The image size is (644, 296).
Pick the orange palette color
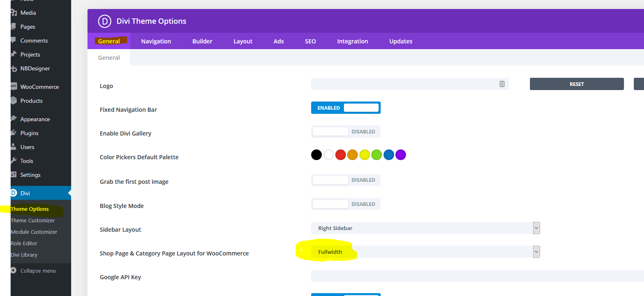pyautogui.click(x=352, y=155)
